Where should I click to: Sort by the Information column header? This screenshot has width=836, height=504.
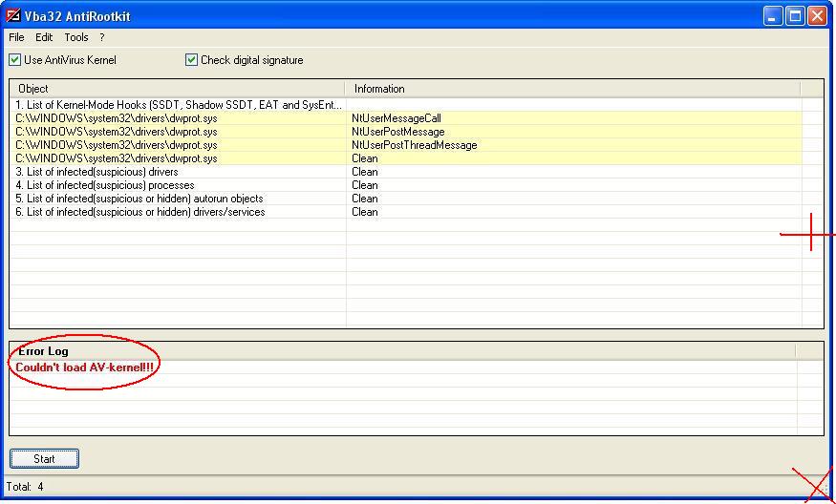[573, 89]
